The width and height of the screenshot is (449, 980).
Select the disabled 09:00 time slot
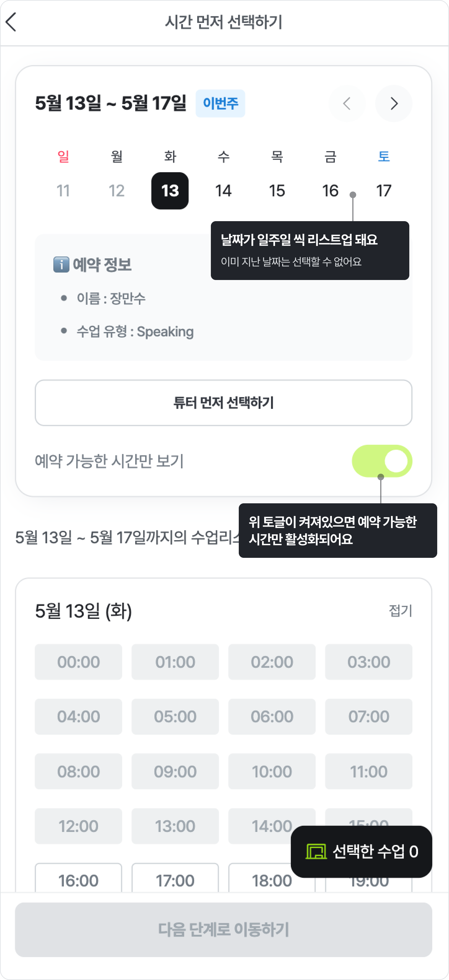[175, 771]
